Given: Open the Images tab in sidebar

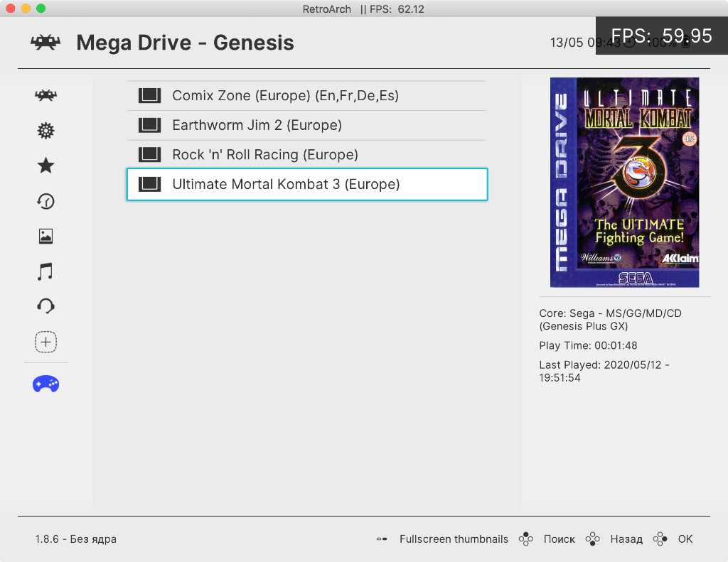Looking at the screenshot, I should coord(45,236).
